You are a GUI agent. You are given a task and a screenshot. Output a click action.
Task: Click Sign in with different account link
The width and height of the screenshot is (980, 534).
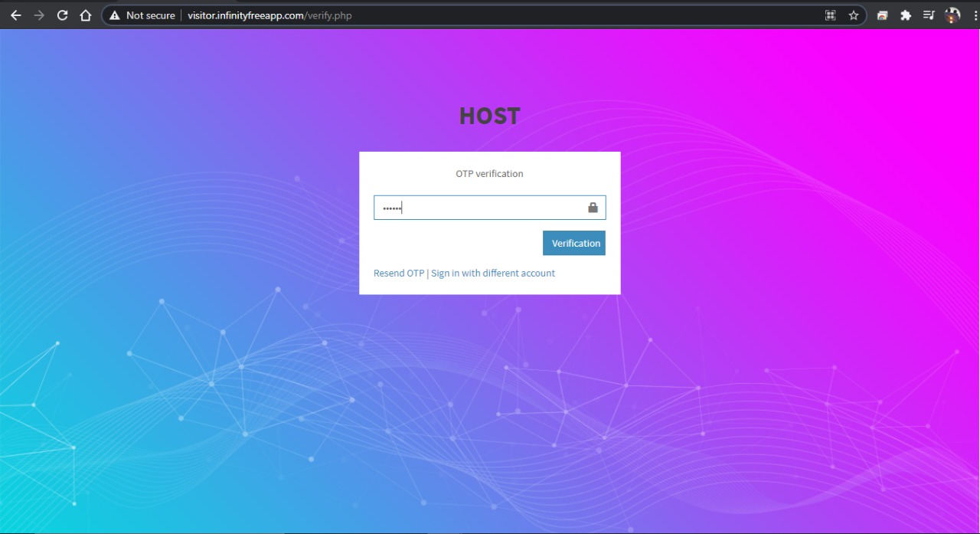493,274
